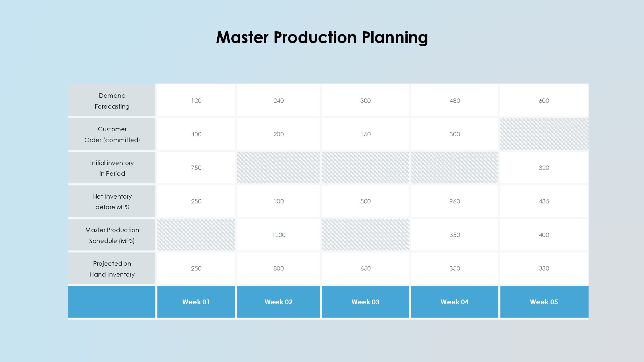Image resolution: width=644 pixels, height=362 pixels.
Task: Click the Week 03 column header
Action: coord(366,302)
